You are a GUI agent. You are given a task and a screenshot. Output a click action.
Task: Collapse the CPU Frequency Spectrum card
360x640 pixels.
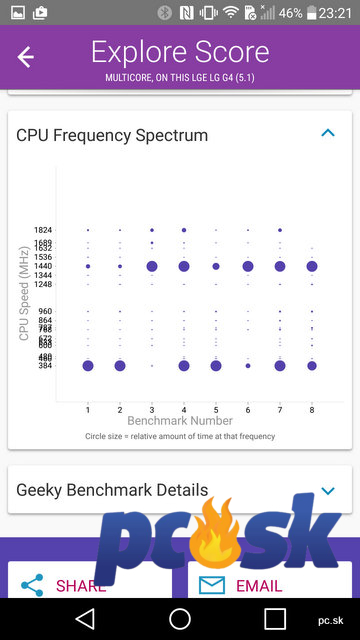pyautogui.click(x=328, y=133)
